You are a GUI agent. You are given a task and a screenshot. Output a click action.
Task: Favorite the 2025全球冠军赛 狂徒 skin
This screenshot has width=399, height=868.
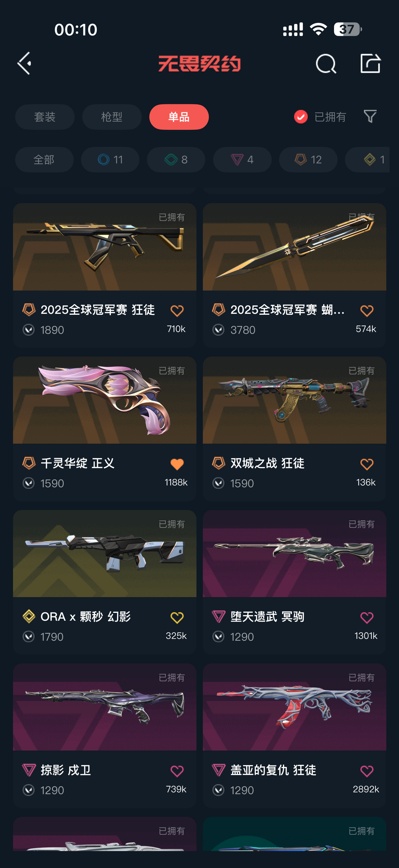coord(177,311)
